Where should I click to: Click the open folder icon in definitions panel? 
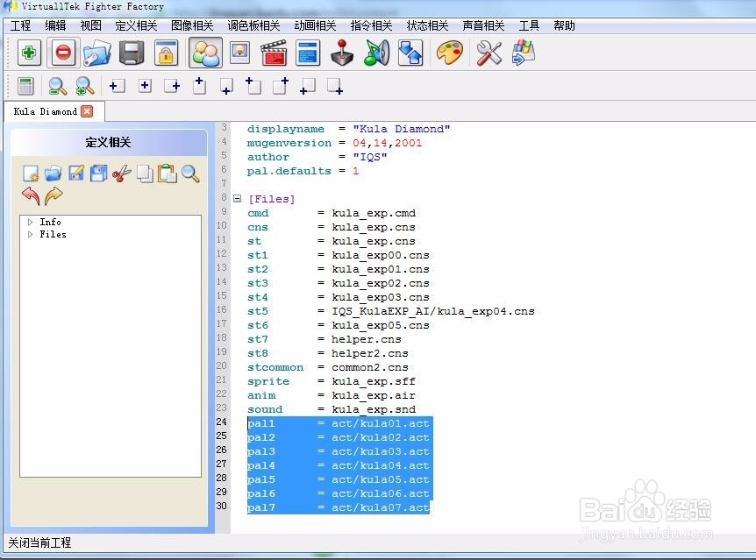pyautogui.click(x=53, y=174)
